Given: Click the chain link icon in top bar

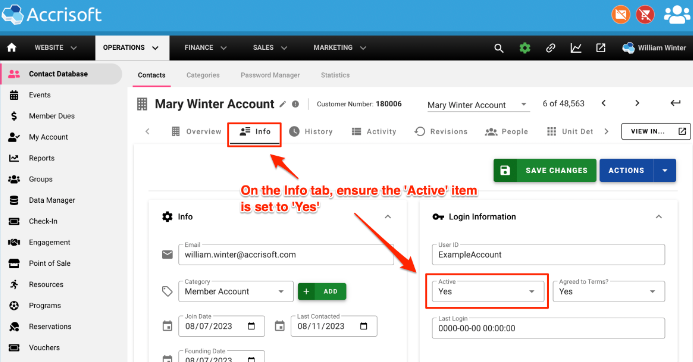Looking at the screenshot, I should tap(550, 48).
